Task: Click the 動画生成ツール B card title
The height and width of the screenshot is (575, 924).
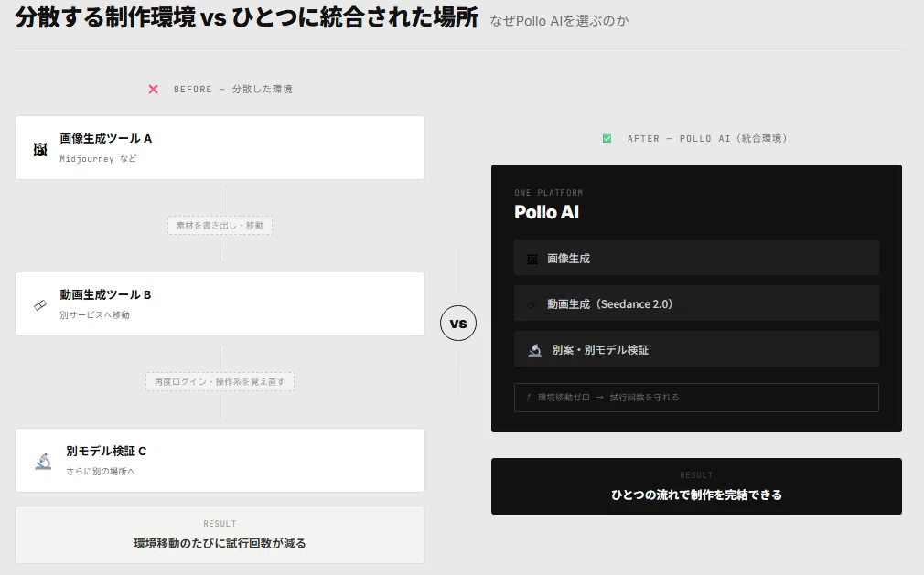Action: (x=105, y=294)
